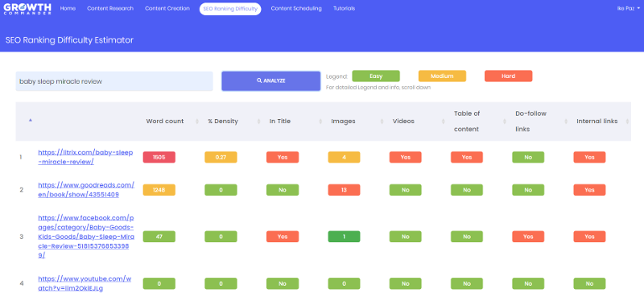Screen dimensions: 644x297
Task: Click the green Easy legend swatch
Action: [376, 76]
